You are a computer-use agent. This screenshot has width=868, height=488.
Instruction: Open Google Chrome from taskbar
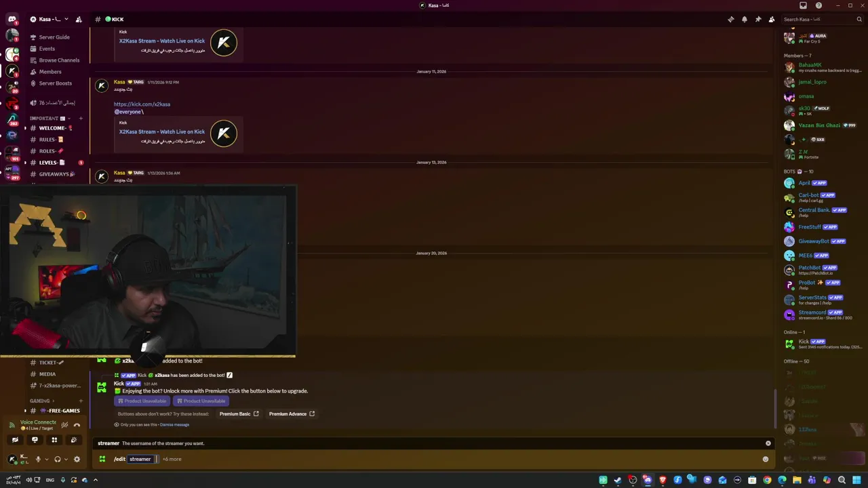pyautogui.click(x=767, y=480)
